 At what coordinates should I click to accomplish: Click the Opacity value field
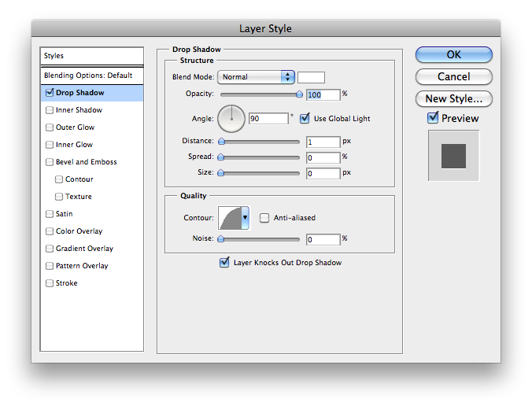click(x=323, y=94)
